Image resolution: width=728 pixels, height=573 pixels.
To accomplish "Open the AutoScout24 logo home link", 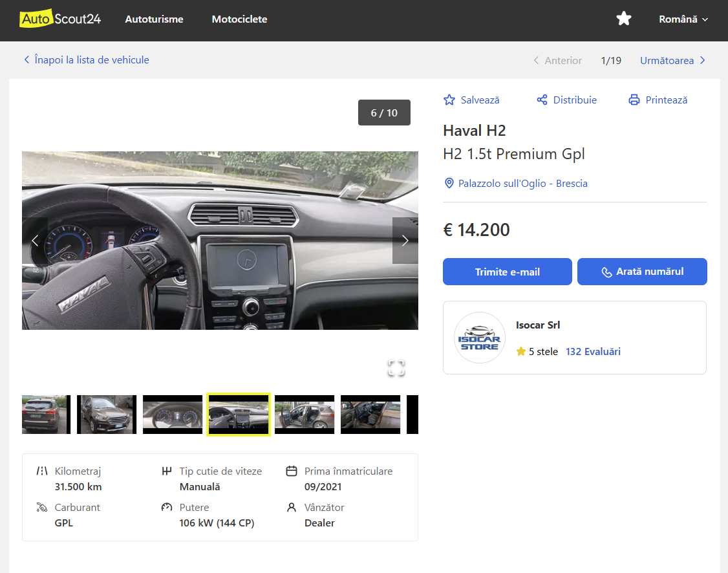I will 60,19.
